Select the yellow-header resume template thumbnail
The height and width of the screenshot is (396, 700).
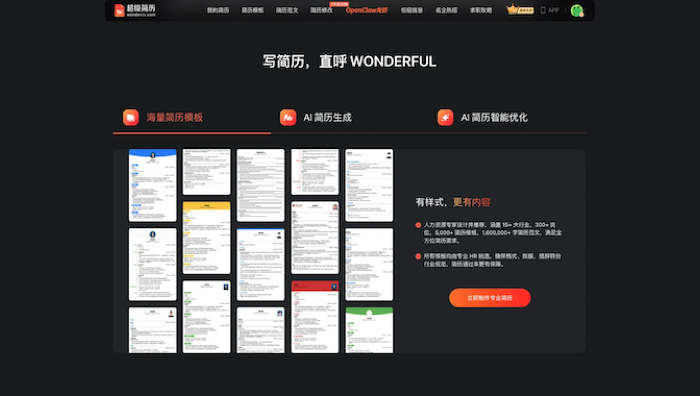click(x=207, y=238)
